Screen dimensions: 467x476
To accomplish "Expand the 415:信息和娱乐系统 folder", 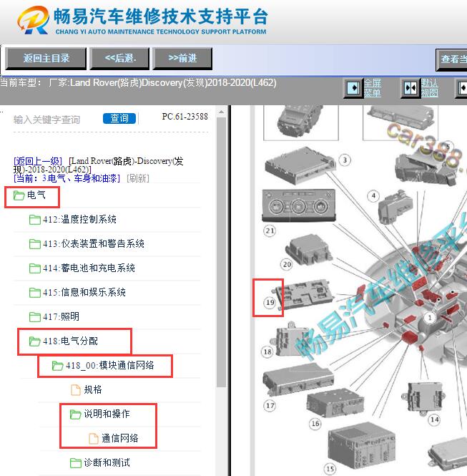I will (x=84, y=292).
